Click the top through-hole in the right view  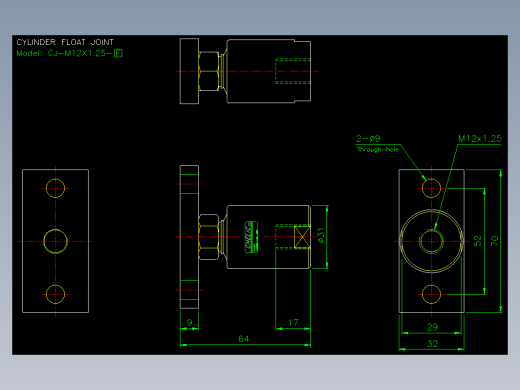(431, 188)
